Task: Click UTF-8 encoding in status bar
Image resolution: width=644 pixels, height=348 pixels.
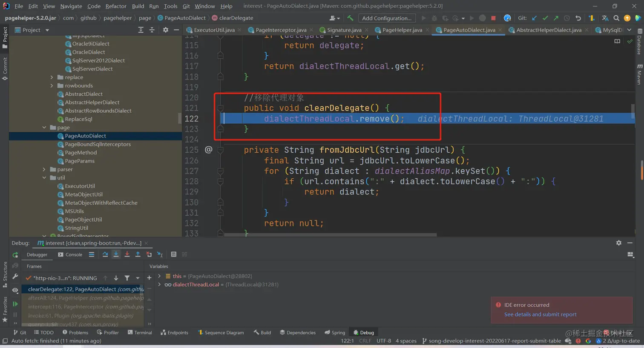Action: coord(384,341)
